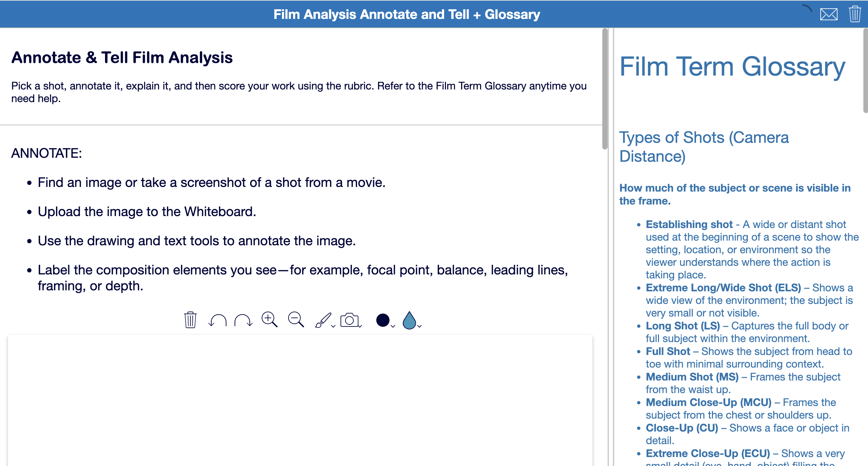Open the fill color droplet dropdown

(420, 326)
